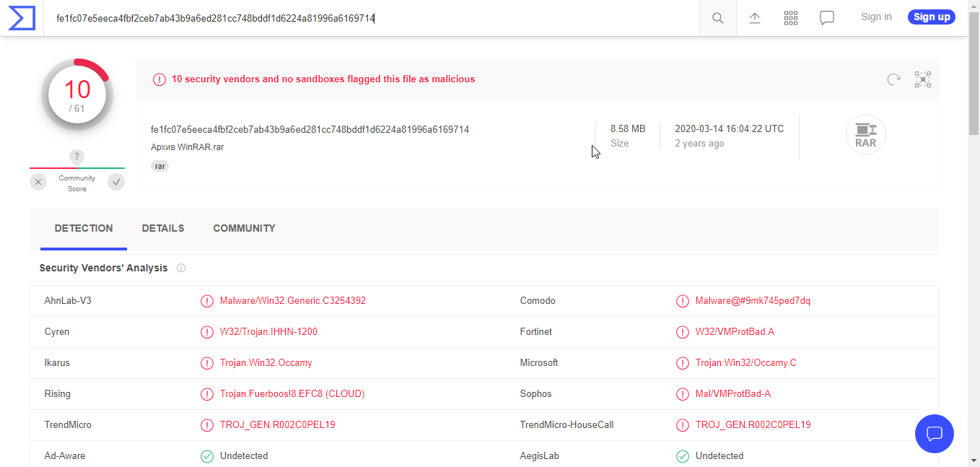This screenshot has width=980, height=467.
Task: Open the comments speech bubble icon
Action: click(x=827, y=18)
